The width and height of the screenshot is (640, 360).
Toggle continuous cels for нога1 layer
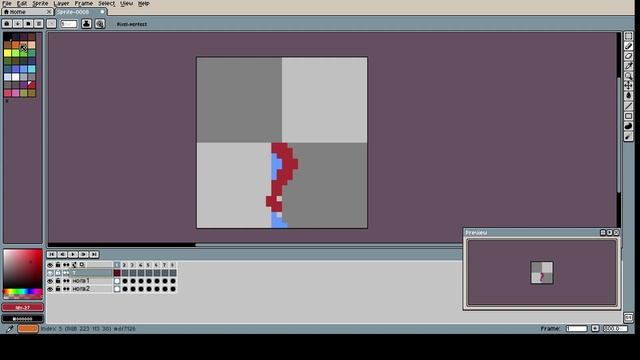click(66, 281)
